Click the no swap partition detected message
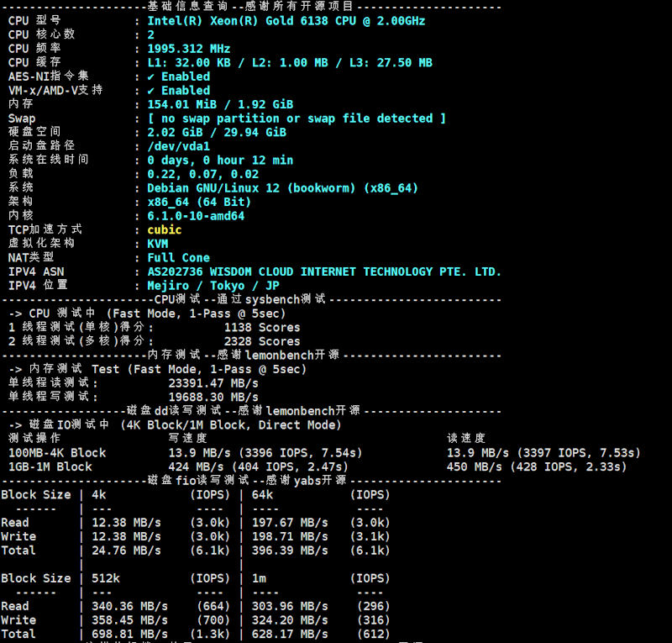This screenshot has height=643, width=672. click(296, 119)
